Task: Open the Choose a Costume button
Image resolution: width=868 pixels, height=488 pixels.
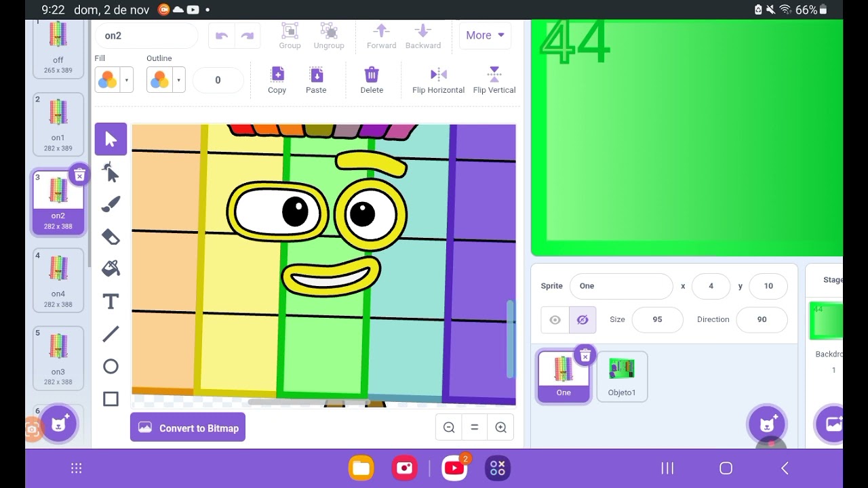Action: click(x=59, y=424)
